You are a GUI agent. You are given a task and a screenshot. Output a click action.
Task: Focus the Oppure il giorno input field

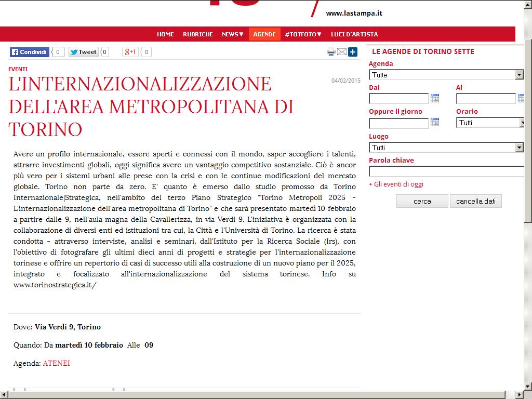click(x=398, y=123)
